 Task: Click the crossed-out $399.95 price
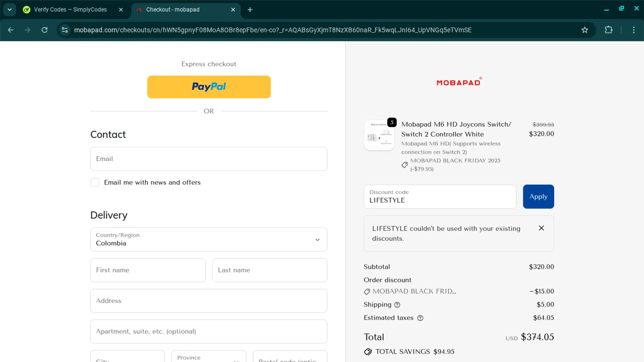tap(543, 125)
